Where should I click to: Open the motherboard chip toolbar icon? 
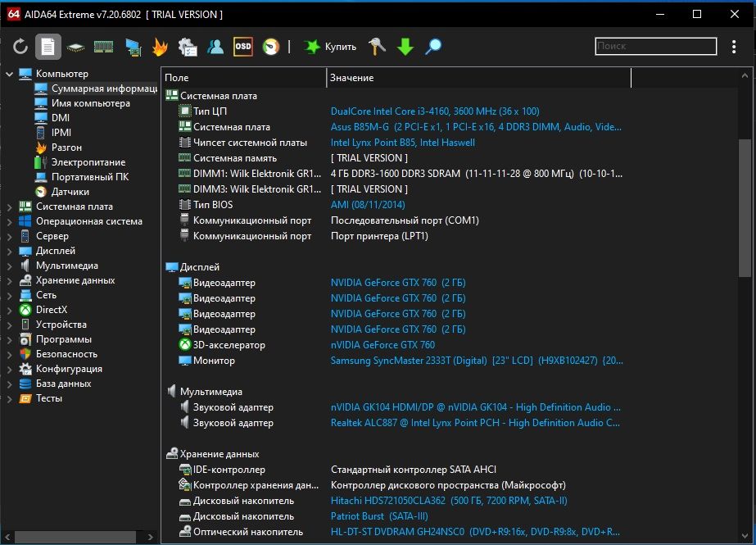[x=75, y=48]
